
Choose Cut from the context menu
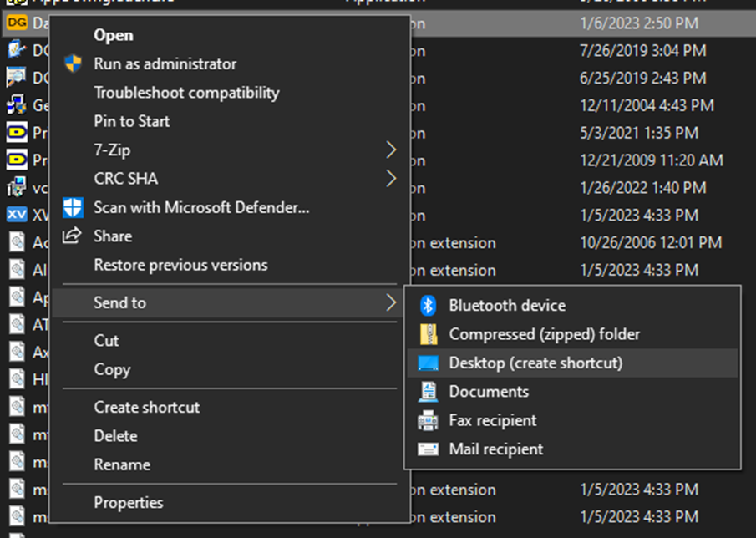point(107,341)
